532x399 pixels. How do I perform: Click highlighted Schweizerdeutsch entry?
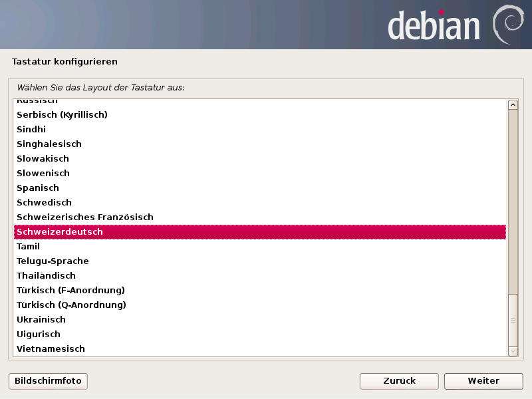60,231
